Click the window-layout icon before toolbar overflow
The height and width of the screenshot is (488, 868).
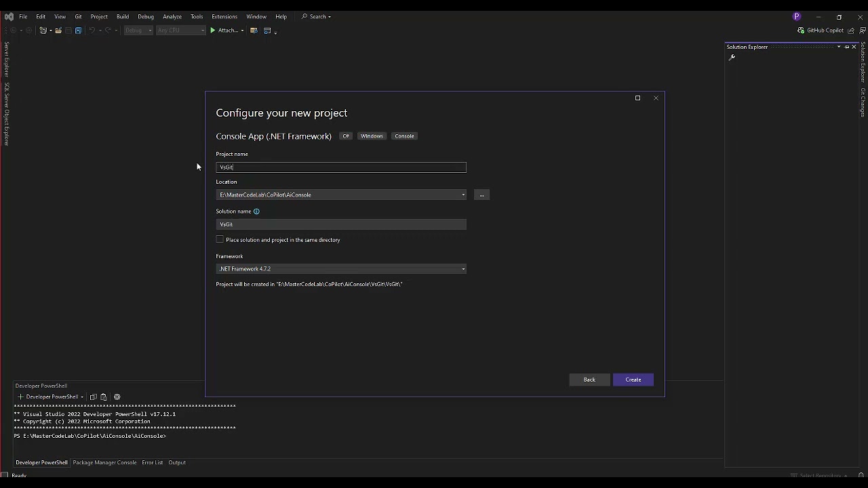click(267, 30)
